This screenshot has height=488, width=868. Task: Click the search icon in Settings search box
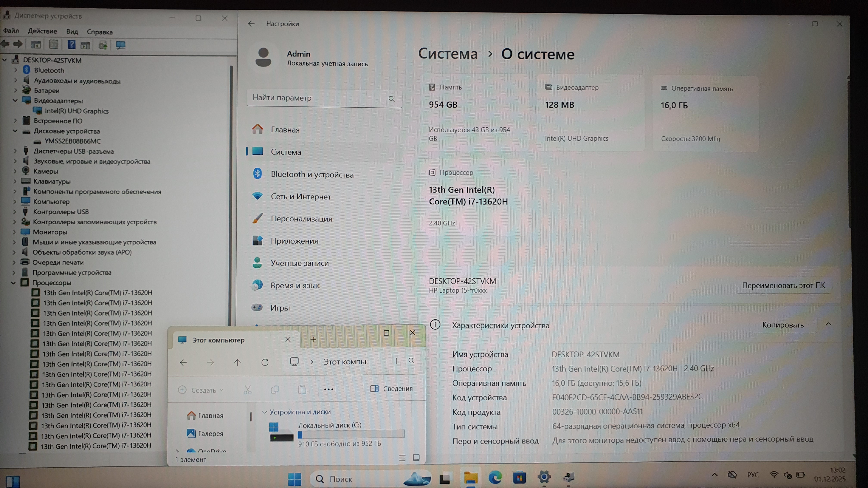click(391, 99)
